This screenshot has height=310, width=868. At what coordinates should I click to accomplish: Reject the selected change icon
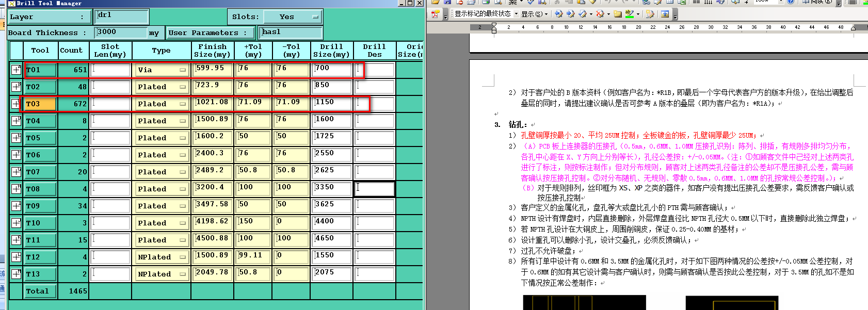600,14
